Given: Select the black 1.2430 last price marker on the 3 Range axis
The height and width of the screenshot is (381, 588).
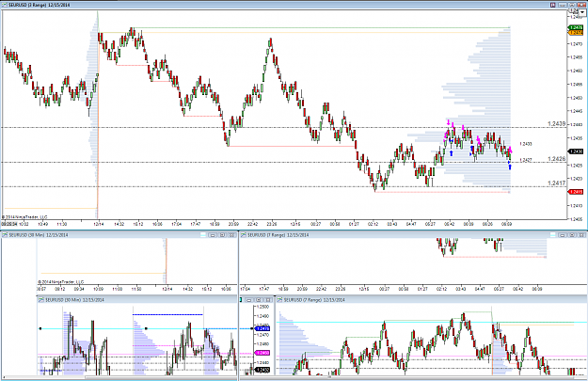Looking at the screenshot, I should (576, 151).
